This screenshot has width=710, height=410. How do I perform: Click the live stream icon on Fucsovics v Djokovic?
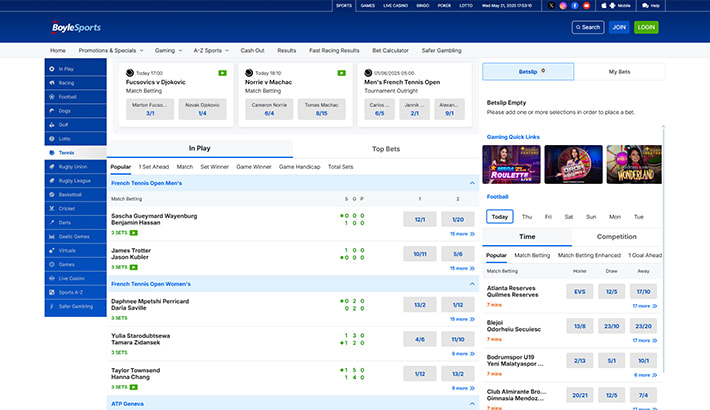click(222, 73)
